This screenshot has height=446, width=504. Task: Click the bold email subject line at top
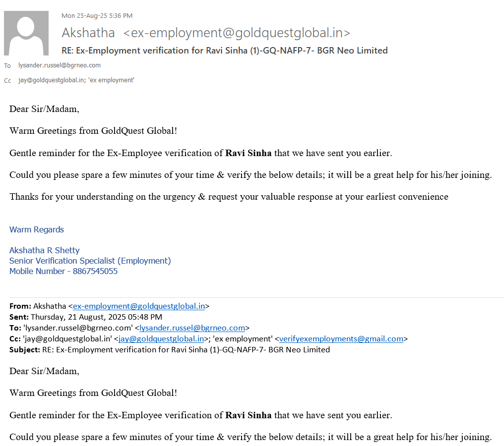[x=224, y=51]
